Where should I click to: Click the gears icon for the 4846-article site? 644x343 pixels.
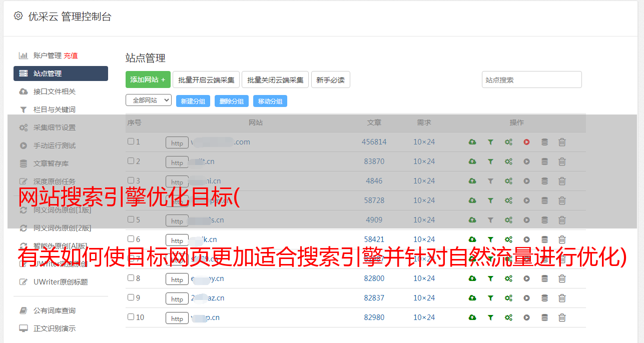click(x=508, y=181)
